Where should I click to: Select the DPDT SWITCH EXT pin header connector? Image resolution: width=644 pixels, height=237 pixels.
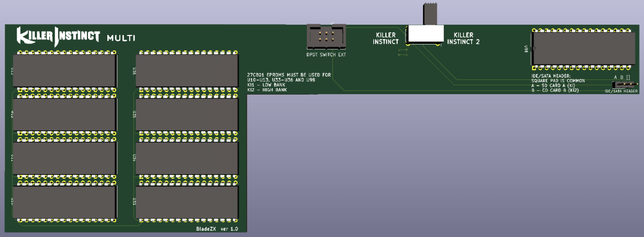point(327,38)
